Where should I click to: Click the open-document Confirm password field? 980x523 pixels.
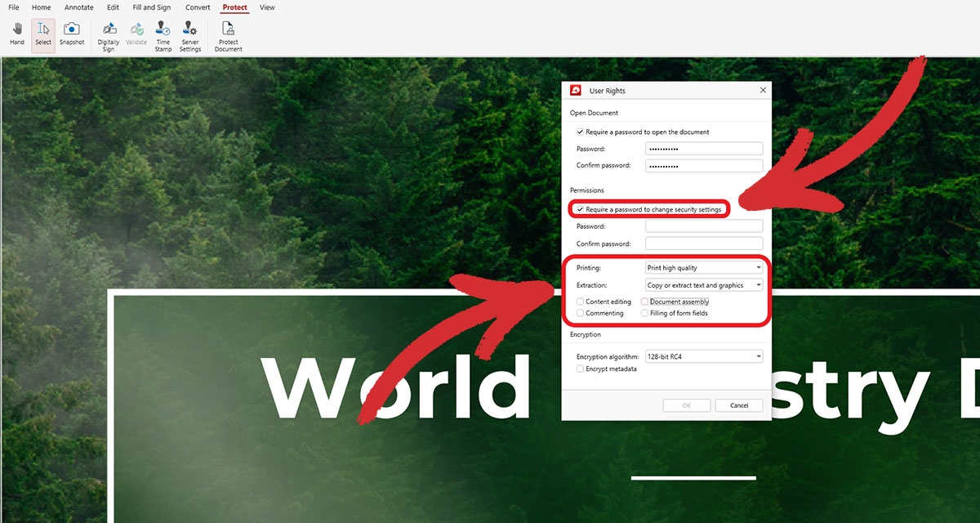click(704, 166)
